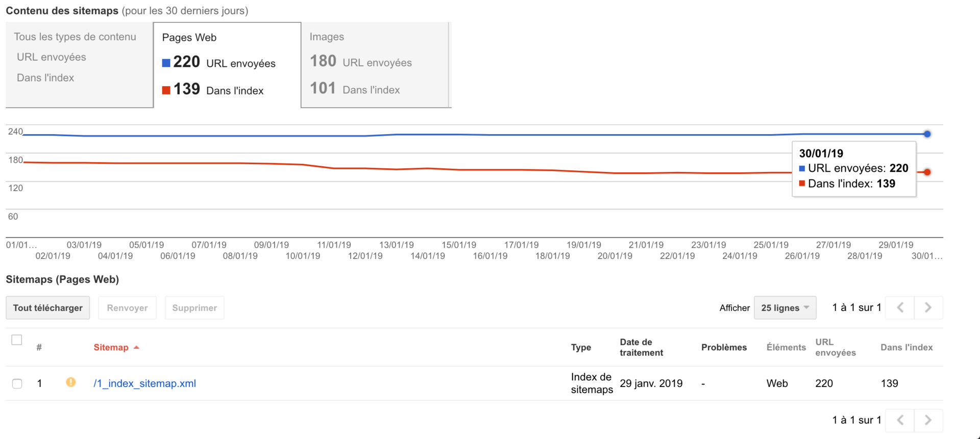Check the box for row 1 sitemap
Image resolution: width=980 pixels, height=439 pixels.
[x=17, y=383]
